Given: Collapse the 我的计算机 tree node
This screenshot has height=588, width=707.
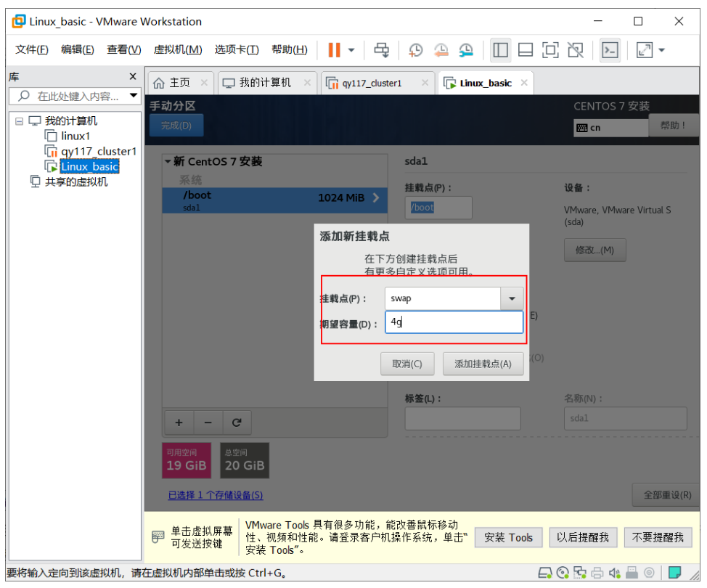Looking at the screenshot, I should pyautogui.click(x=19, y=121).
